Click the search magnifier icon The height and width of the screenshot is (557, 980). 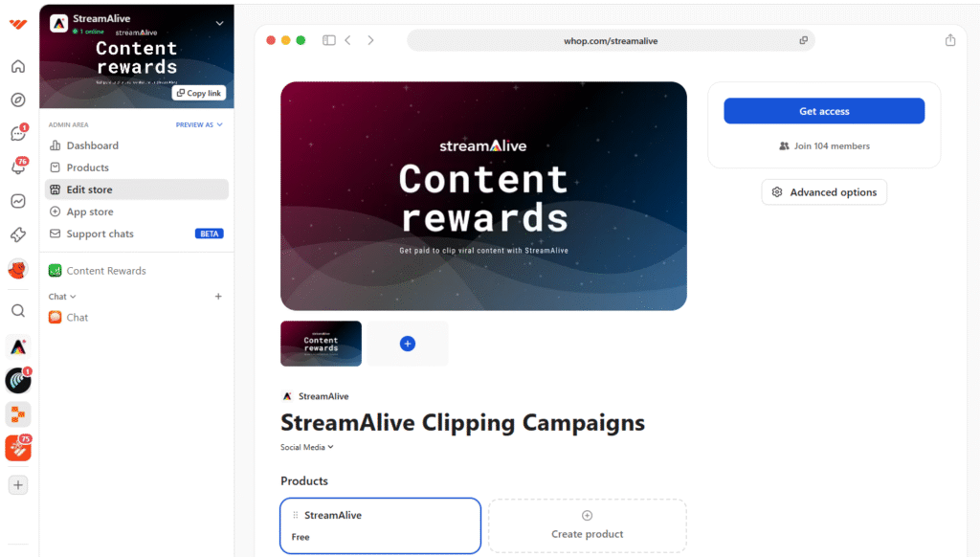(18, 311)
